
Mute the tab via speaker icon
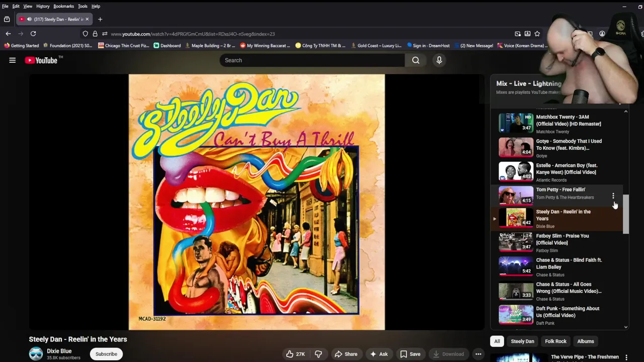29,19
